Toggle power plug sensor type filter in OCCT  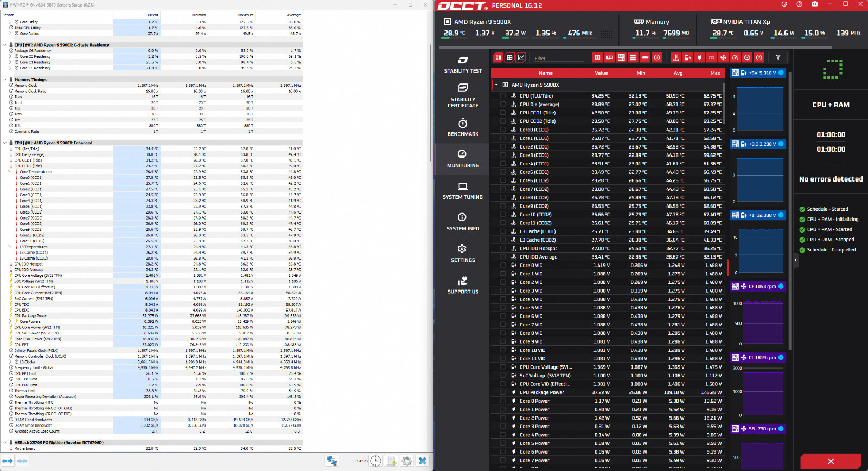point(699,57)
